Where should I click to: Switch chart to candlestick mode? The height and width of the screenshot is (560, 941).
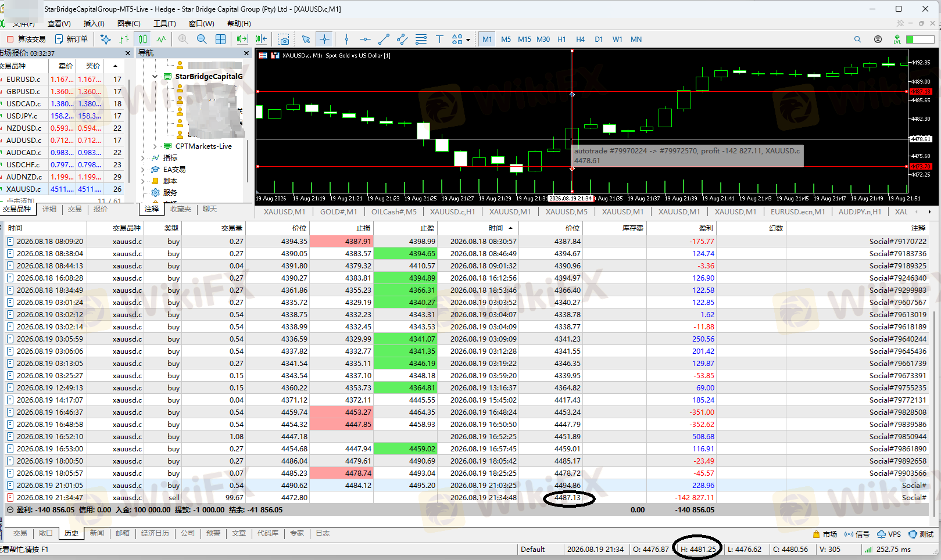coord(142,39)
